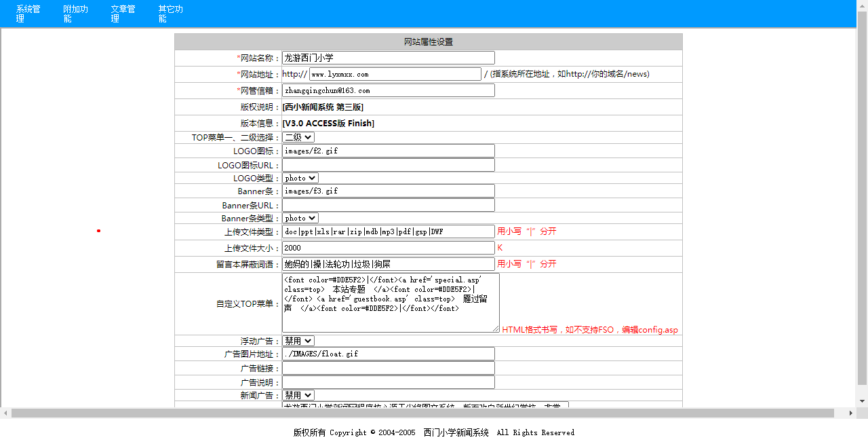Edit the 留言本屏蔽词语 field

pos(389,264)
